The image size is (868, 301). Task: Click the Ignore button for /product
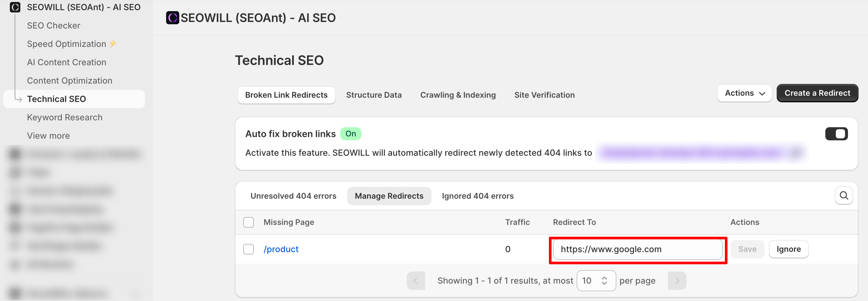tap(788, 249)
